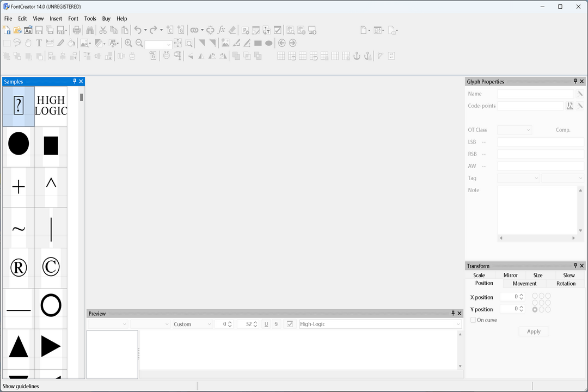Click the Print icon in the toolbar

pyautogui.click(x=77, y=30)
